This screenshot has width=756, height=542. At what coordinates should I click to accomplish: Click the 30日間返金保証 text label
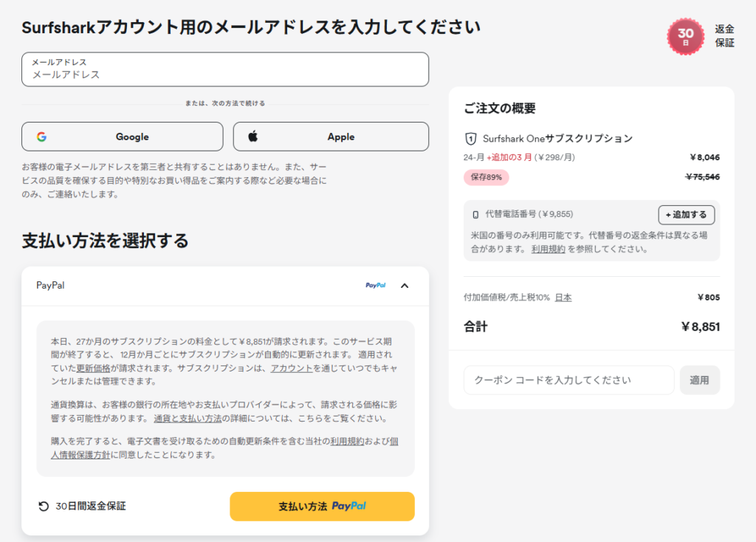pyautogui.click(x=91, y=507)
